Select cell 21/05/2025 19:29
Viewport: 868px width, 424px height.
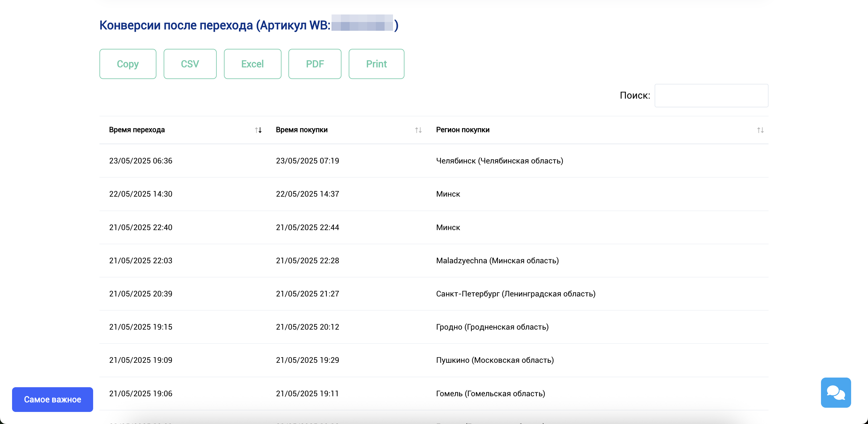pos(307,360)
